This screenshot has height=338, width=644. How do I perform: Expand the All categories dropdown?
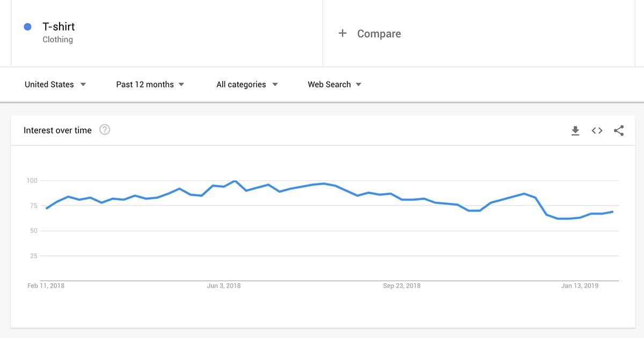coord(247,84)
